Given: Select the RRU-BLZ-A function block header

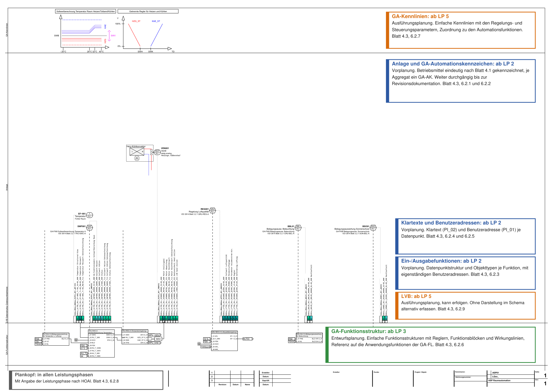Looking at the screenshot, I should pyautogui.click(x=309, y=335).
